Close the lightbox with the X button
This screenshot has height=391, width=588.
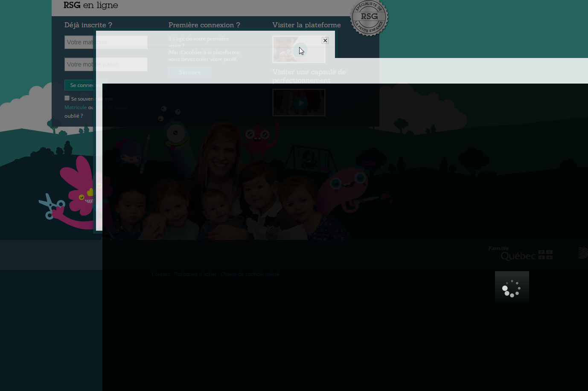pyautogui.click(x=325, y=41)
